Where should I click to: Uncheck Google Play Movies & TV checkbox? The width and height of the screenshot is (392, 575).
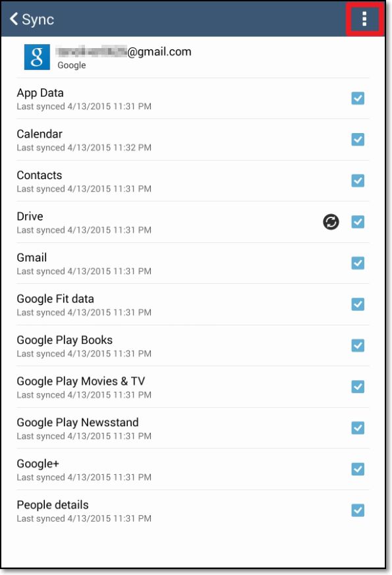pos(358,387)
